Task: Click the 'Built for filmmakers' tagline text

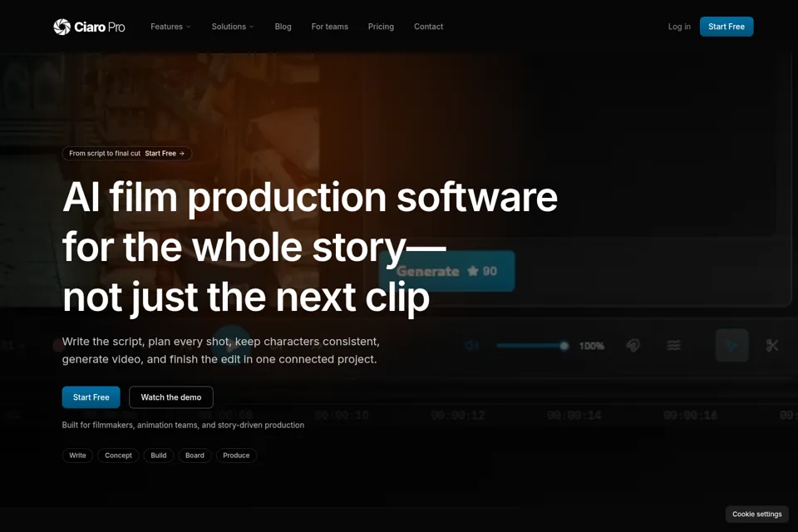Action: [183, 425]
